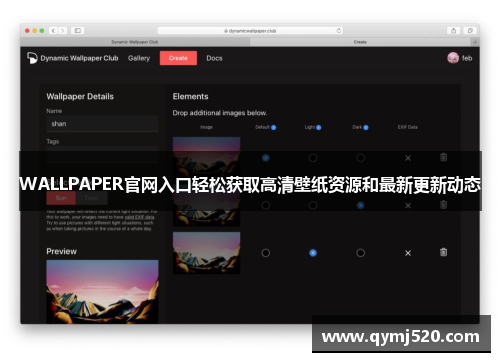Focus the Tags input field
Screen dimensions: 500x362
(x=102, y=154)
